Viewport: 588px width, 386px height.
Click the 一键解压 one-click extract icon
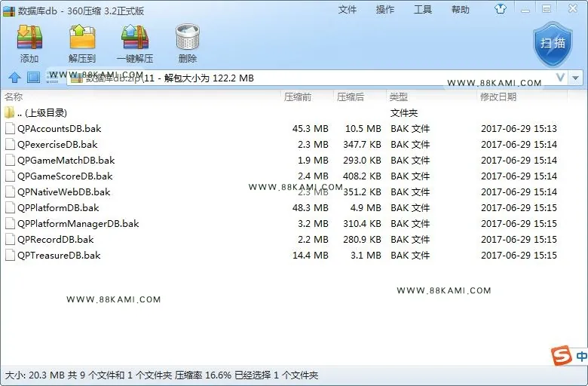pos(135,43)
